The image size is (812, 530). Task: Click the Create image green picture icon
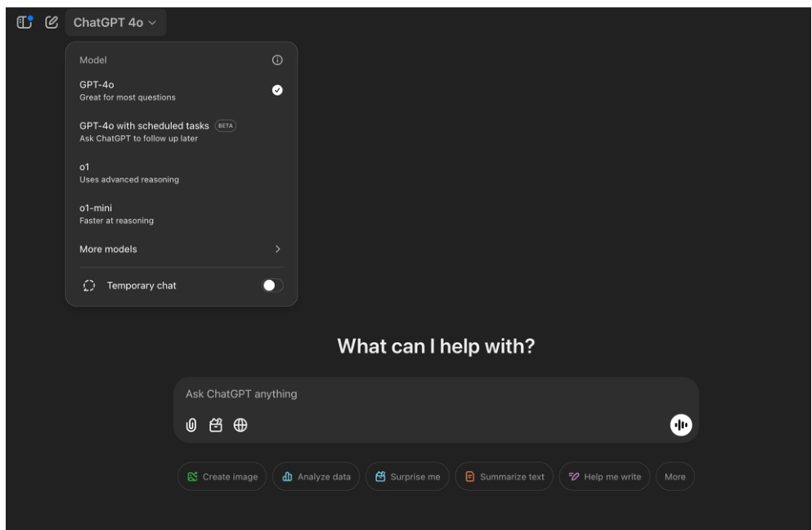pos(193,477)
